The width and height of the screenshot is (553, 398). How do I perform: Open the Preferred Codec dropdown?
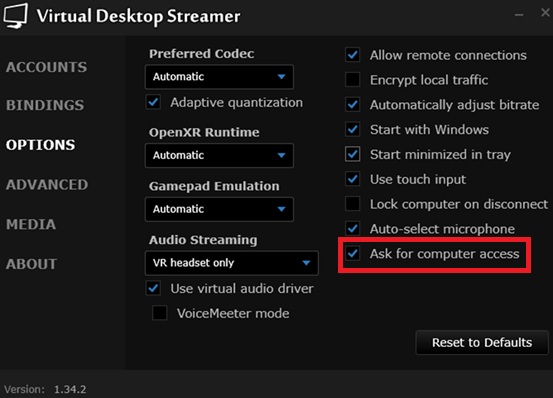[219, 76]
